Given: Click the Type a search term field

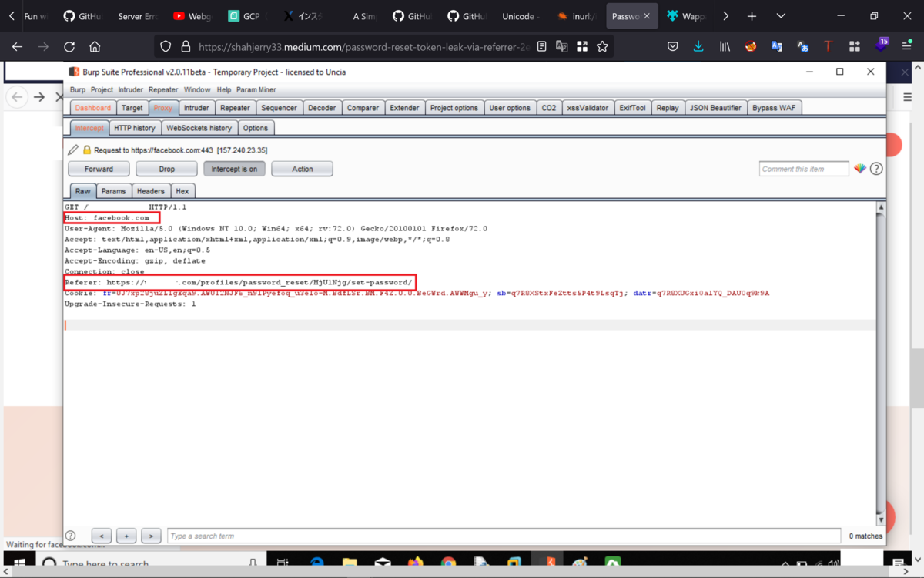Looking at the screenshot, I should point(504,536).
